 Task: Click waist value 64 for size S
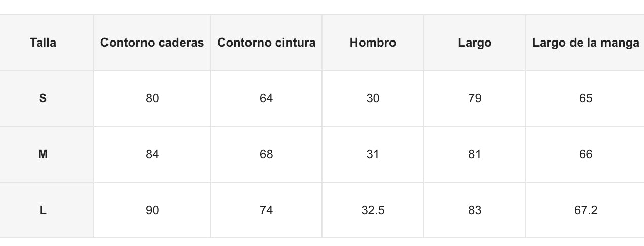[x=266, y=98]
